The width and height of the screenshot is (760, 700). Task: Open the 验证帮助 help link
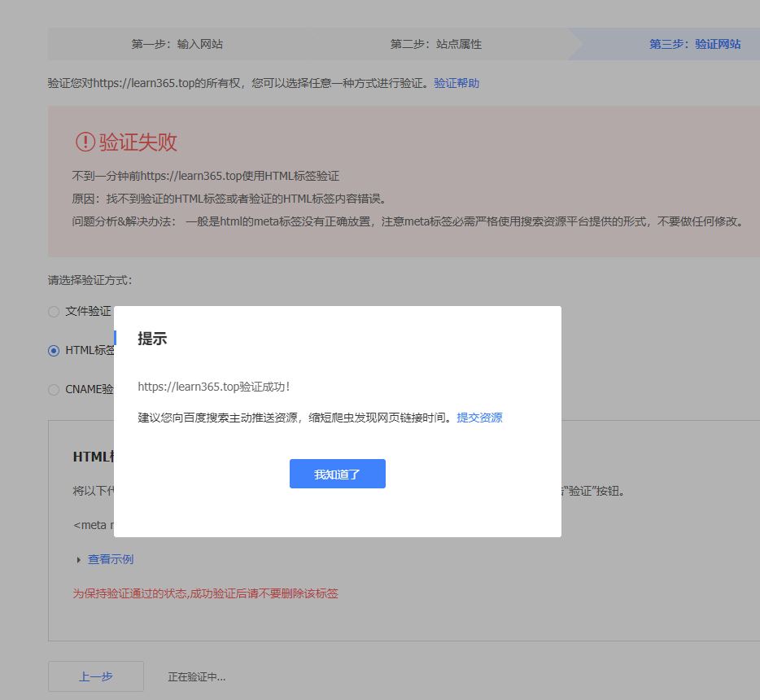coord(456,83)
